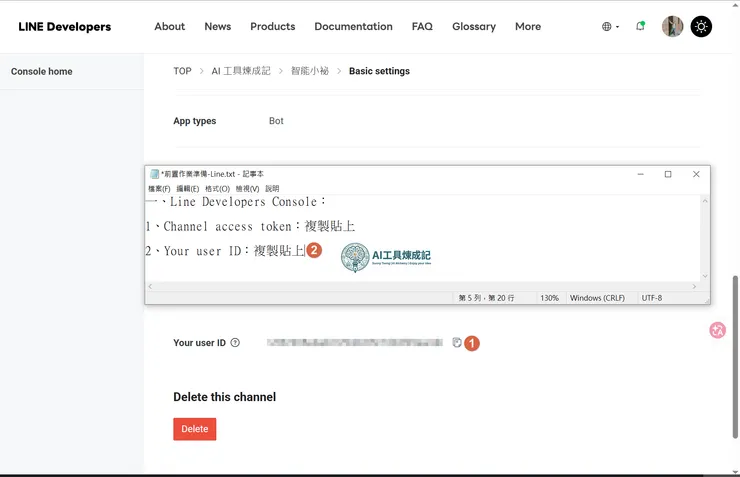
Task: Click the 智能小祕 breadcrumb
Action: 310,71
